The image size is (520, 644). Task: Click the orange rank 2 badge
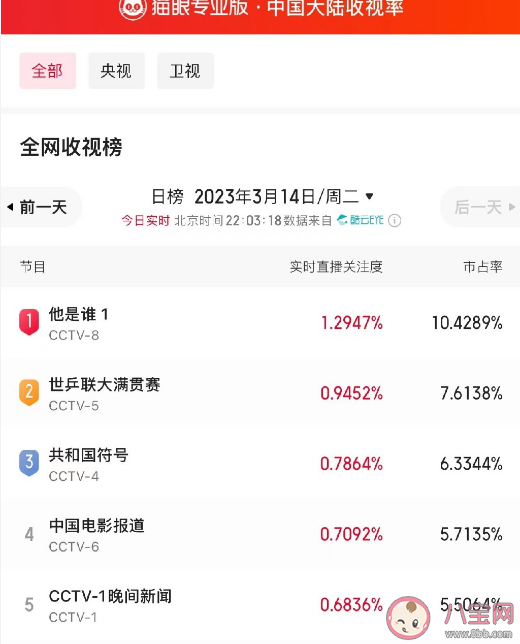29,392
